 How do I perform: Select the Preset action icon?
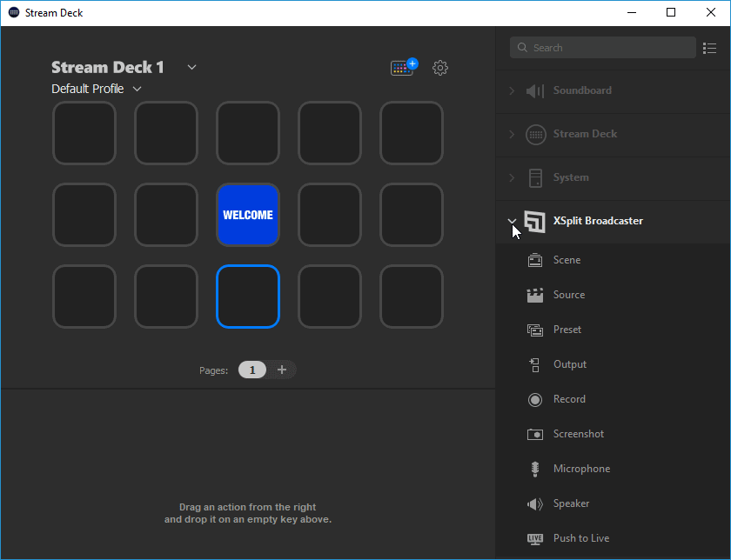(x=535, y=330)
